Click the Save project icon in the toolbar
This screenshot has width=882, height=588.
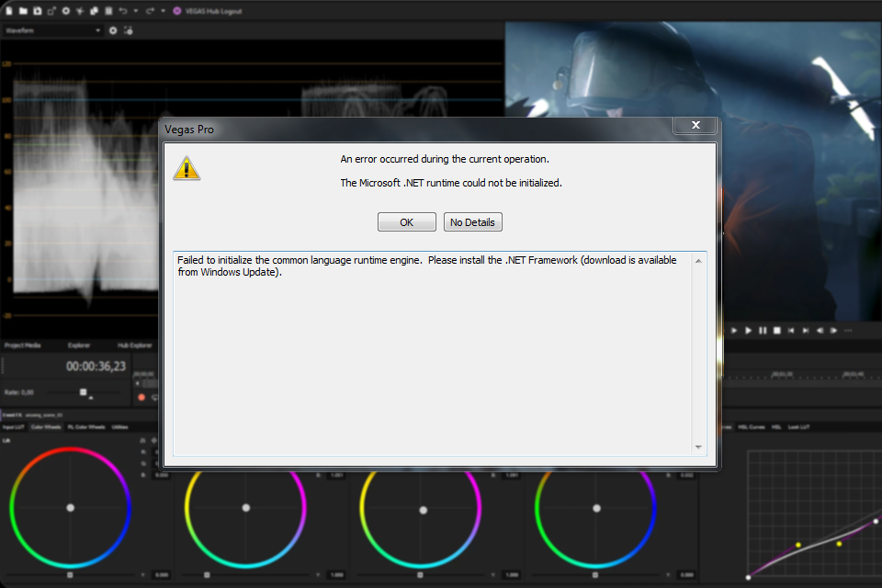37,11
